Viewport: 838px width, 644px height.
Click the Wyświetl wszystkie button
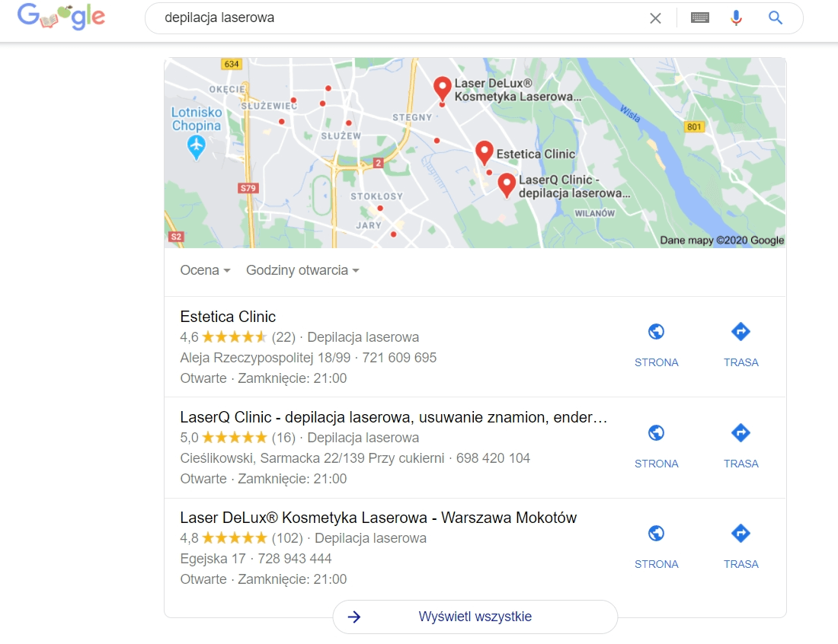pos(475,617)
